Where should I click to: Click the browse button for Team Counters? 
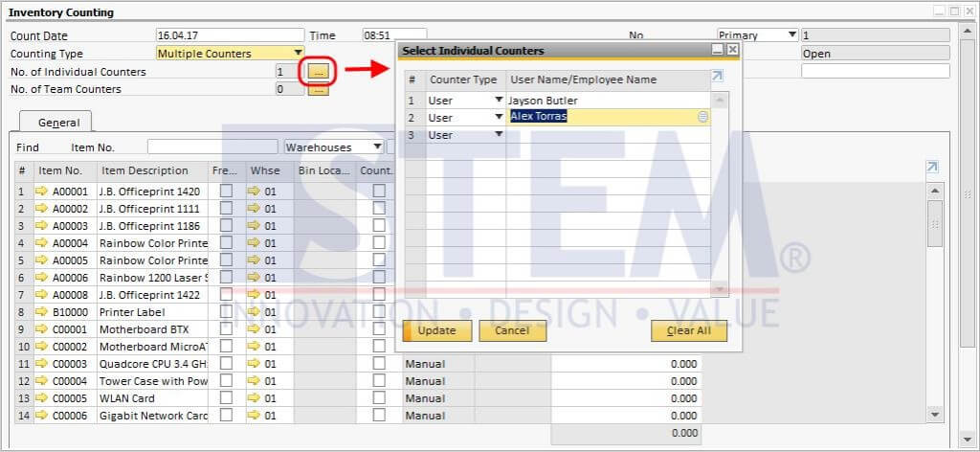pos(318,89)
